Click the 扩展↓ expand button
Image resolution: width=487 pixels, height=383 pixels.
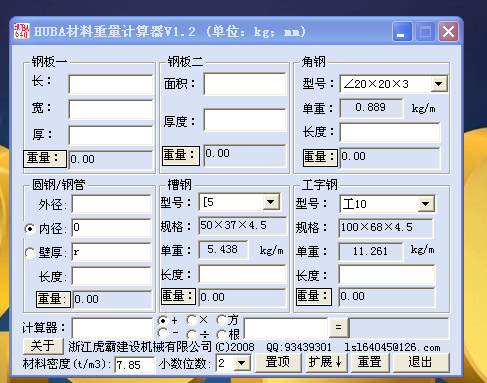(x=327, y=362)
